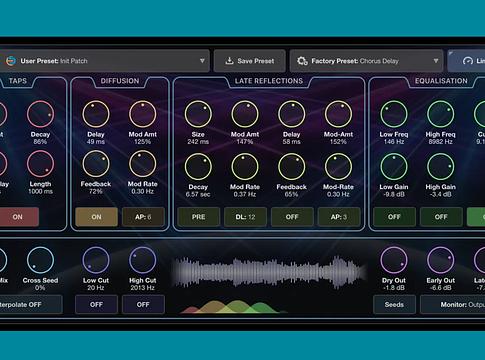485x360 pixels.
Task: Click the Dry Out knob at -1.8 dB
Action: (394, 260)
